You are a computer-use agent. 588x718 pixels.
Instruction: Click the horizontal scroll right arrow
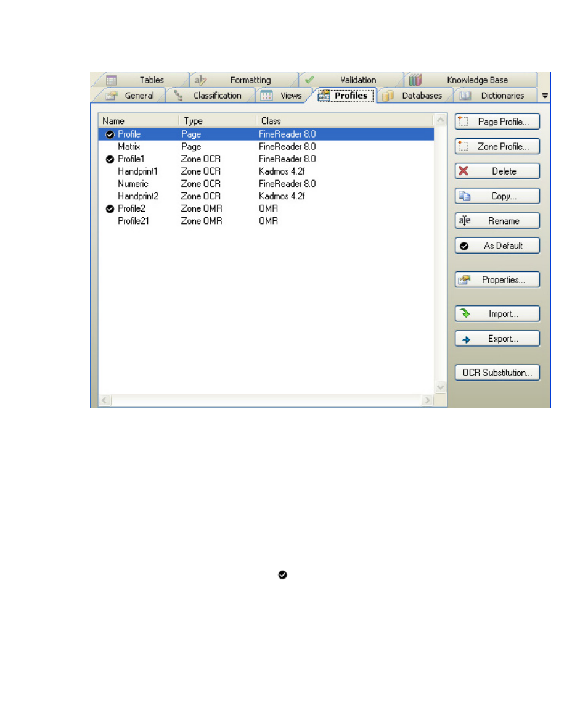pyautogui.click(x=427, y=400)
